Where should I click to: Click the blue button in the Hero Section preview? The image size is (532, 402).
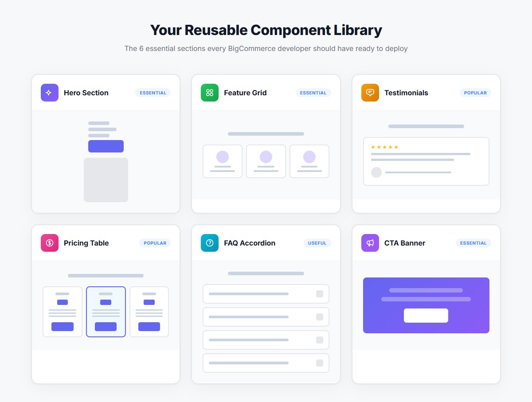[106, 146]
